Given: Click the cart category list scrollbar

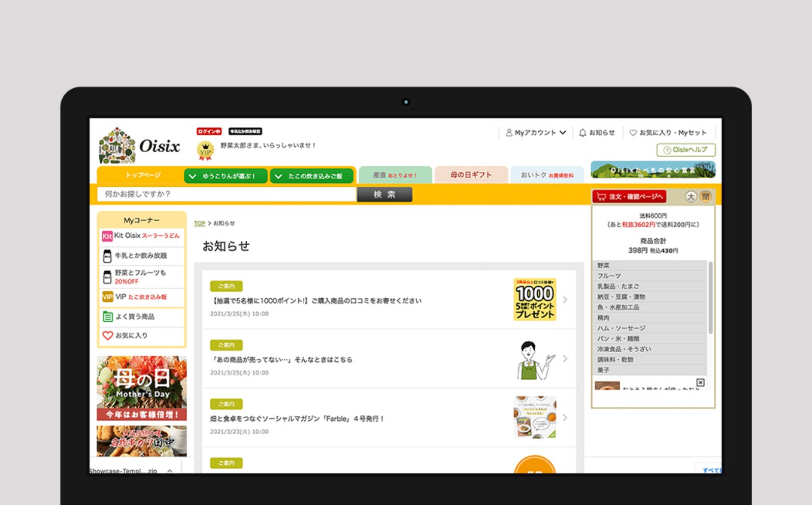Looking at the screenshot, I should [710, 298].
